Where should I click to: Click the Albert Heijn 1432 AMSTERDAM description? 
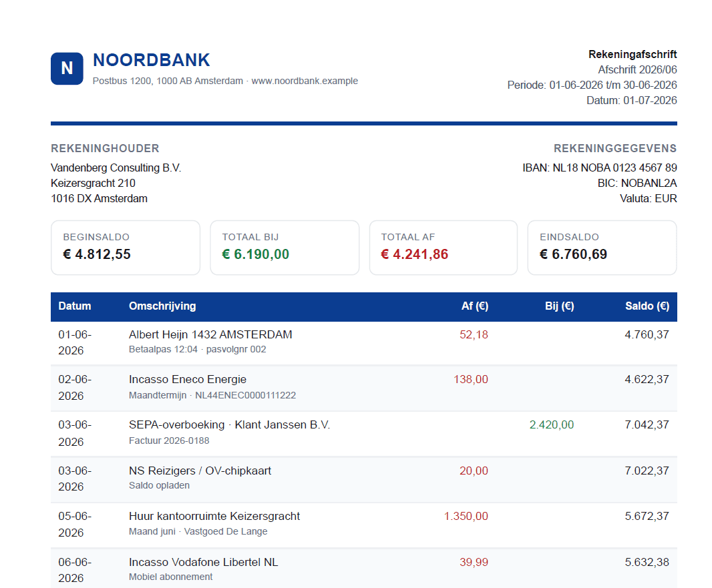(x=210, y=335)
